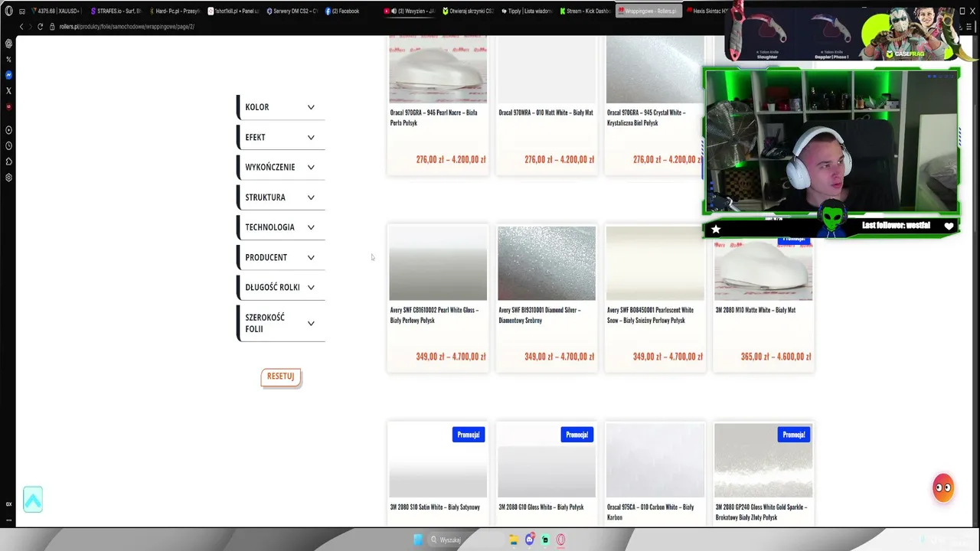The height and width of the screenshot is (551, 980).
Task: Click Promocja badge on 3M 2080 S10 Satin
Action: pyautogui.click(x=469, y=435)
